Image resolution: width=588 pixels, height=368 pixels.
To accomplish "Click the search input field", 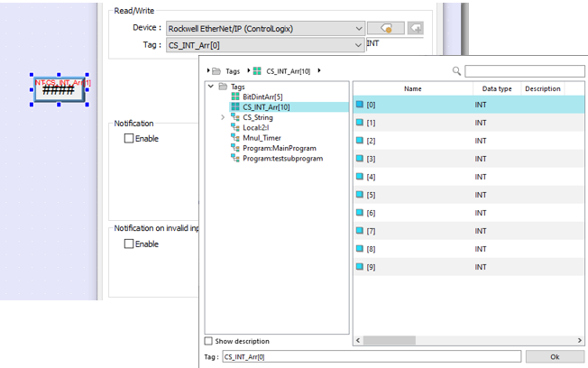I will [x=525, y=71].
